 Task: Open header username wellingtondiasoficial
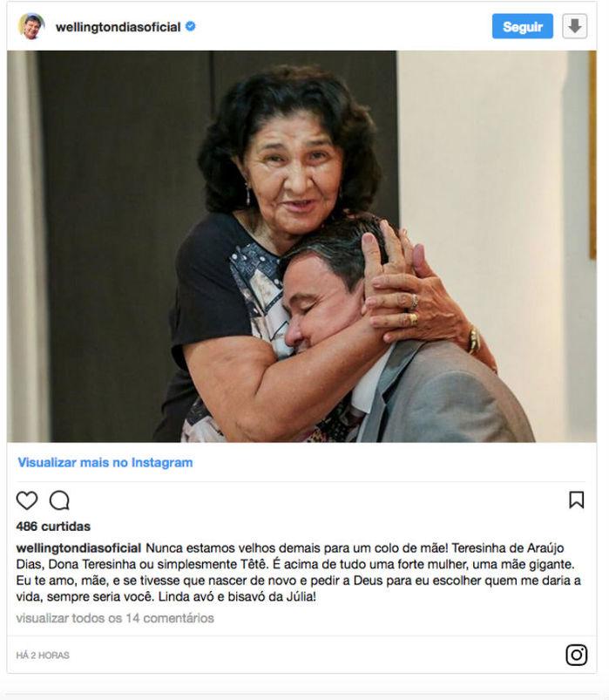pyautogui.click(x=118, y=27)
